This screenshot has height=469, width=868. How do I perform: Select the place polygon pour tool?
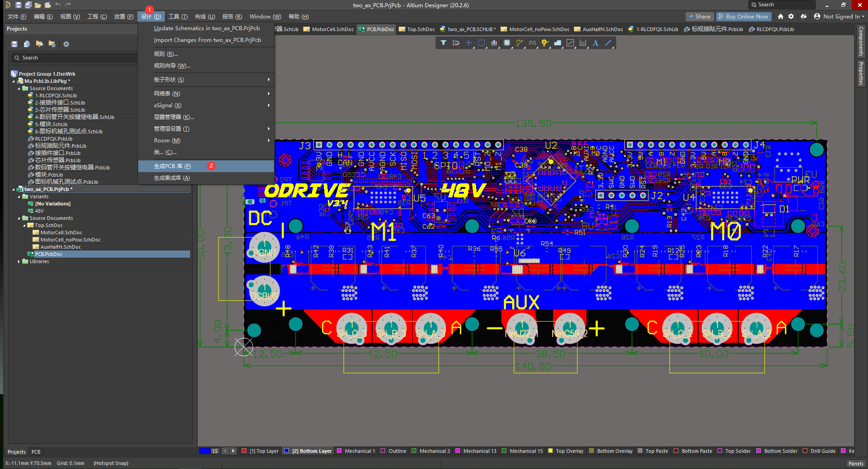[558, 43]
